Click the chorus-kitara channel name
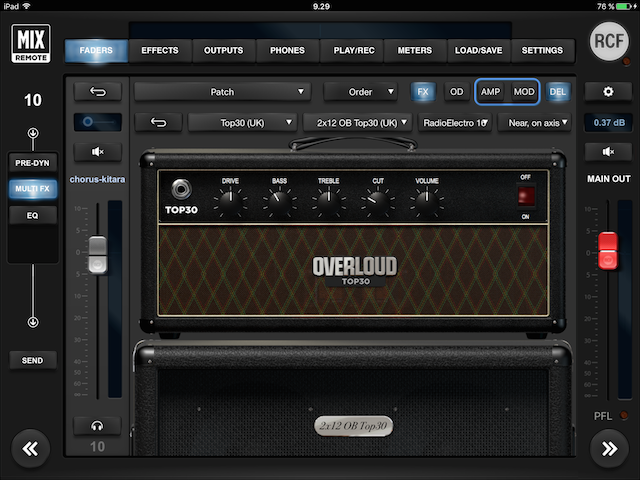Screen dimensions: 640x480 pyautogui.click(x=97, y=180)
